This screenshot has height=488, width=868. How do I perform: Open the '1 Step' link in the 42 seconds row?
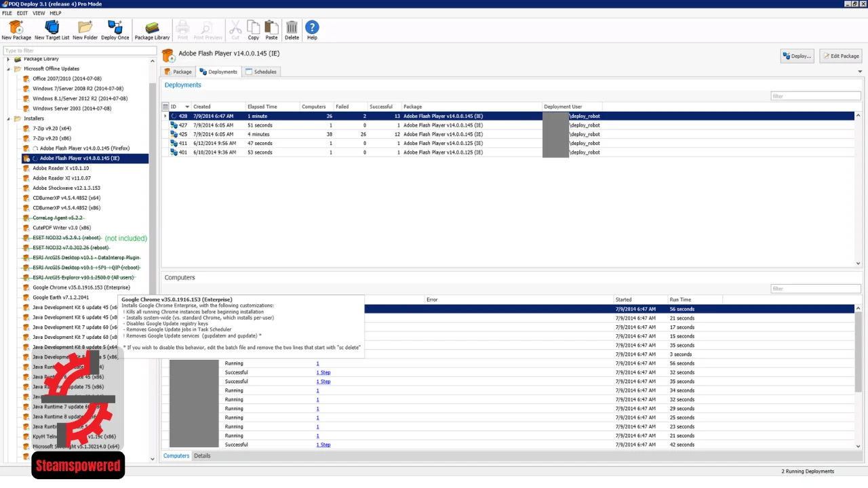(x=323, y=445)
